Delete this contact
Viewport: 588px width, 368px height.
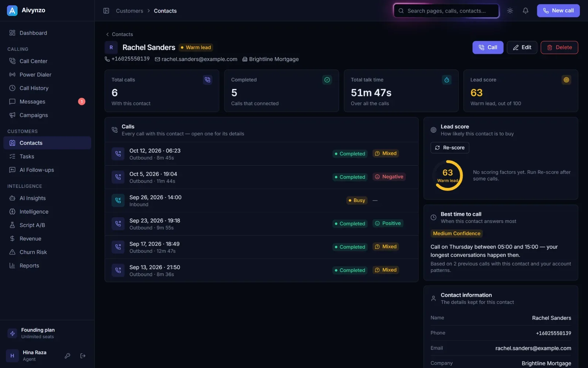pyautogui.click(x=559, y=47)
